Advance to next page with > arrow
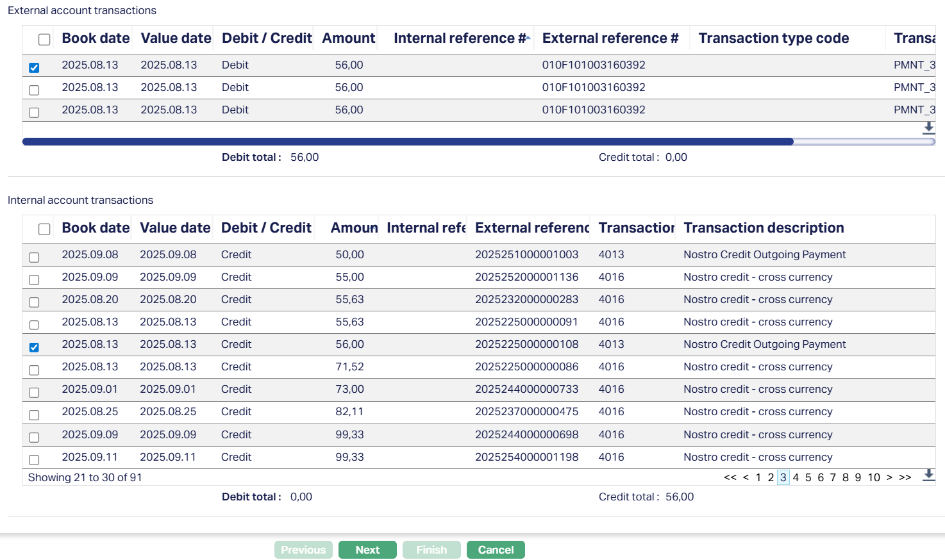The image size is (945, 560). (889, 477)
